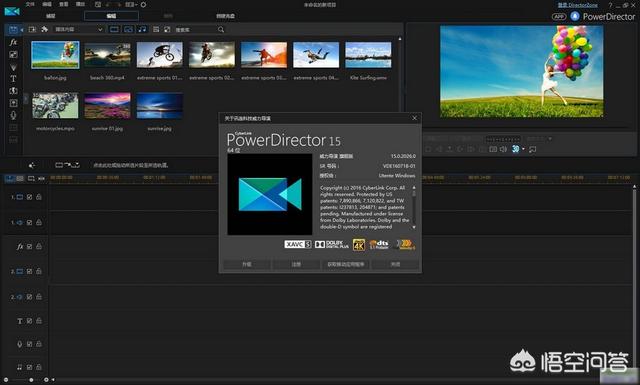Switch to the Edit module tab

[111, 16]
